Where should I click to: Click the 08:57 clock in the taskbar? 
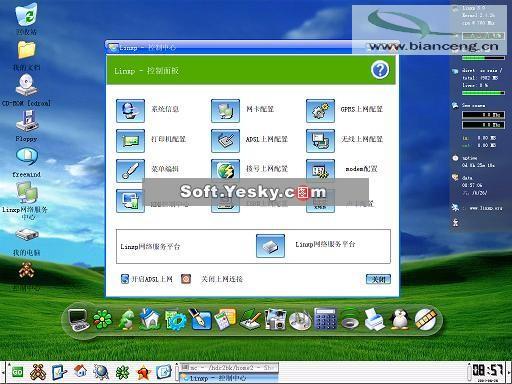pyautogui.click(x=487, y=370)
